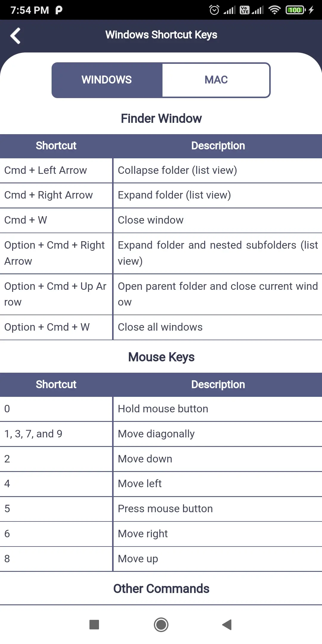Switch to the MAC tab
The height and width of the screenshot is (644, 322).
click(216, 80)
